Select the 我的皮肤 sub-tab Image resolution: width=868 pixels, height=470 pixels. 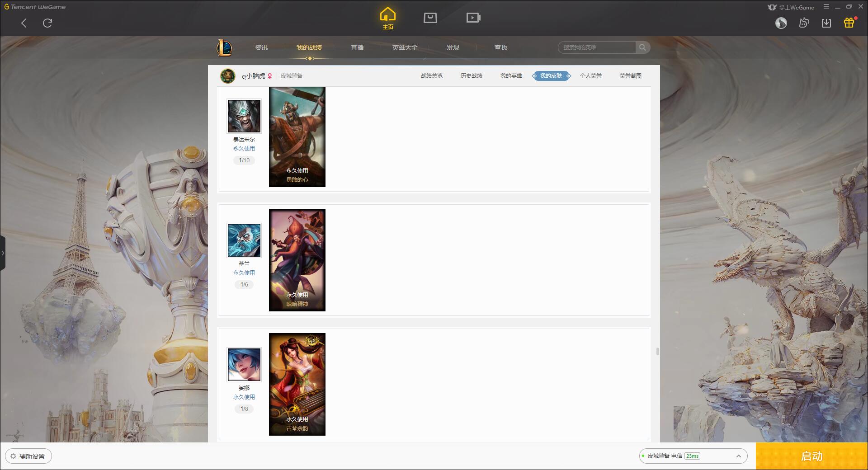pos(551,76)
